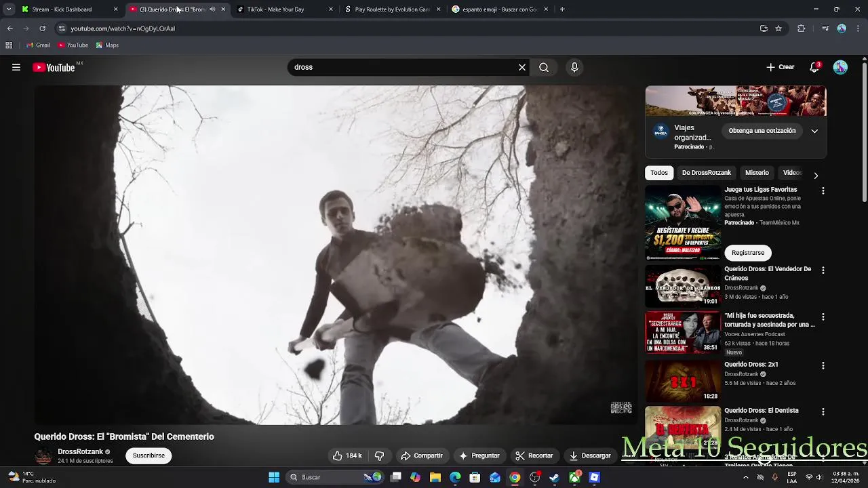The image size is (868, 488).
Task: Open options for 'El Vendedor De Cráneos' video
Action: click(823, 270)
